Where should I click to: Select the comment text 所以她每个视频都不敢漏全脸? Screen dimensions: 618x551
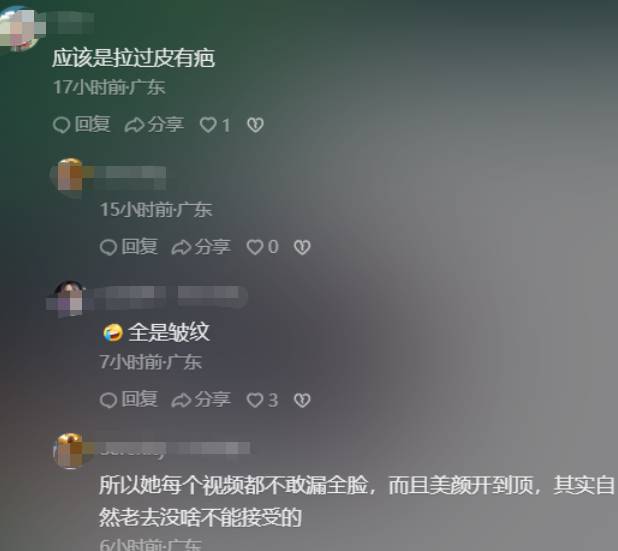(233, 485)
